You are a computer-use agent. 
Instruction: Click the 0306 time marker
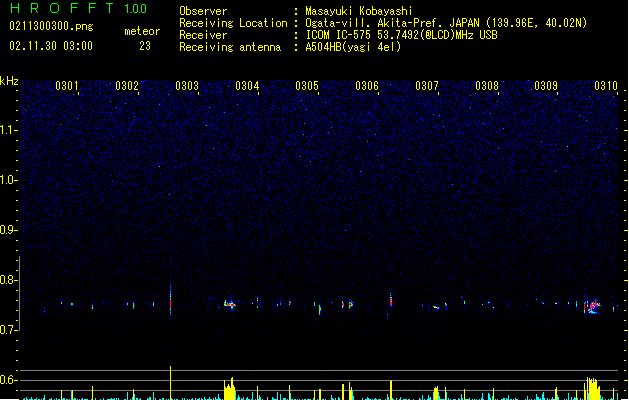click(367, 86)
